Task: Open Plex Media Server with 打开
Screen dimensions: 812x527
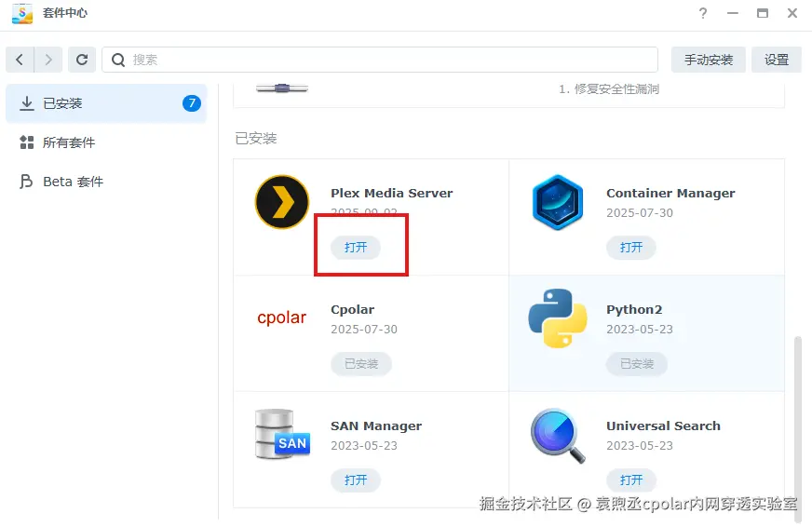Action: coord(356,248)
